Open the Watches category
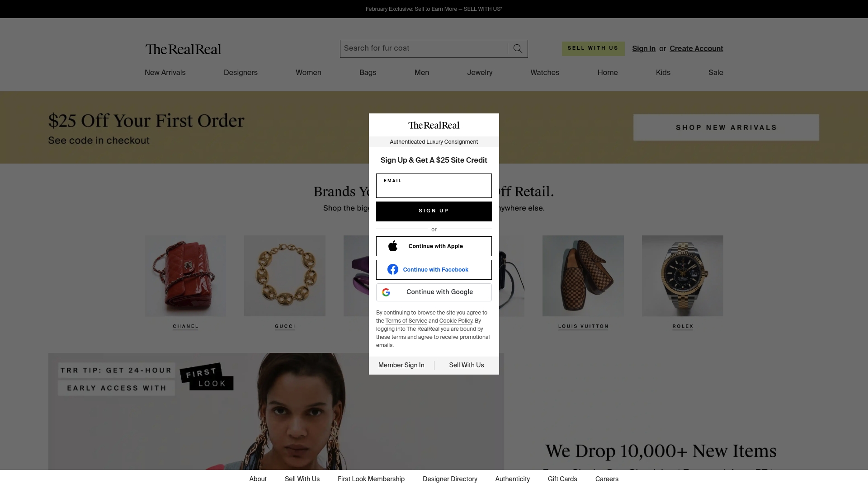 (x=544, y=72)
